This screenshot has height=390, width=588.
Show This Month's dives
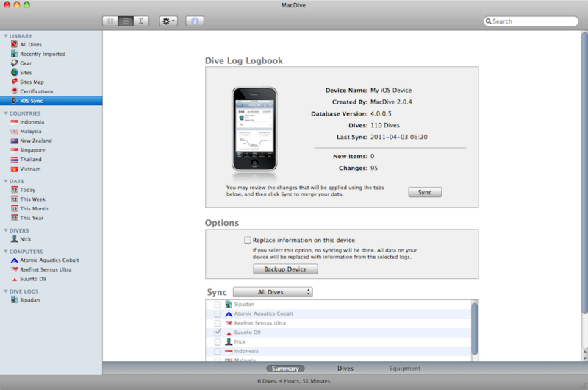(x=34, y=209)
